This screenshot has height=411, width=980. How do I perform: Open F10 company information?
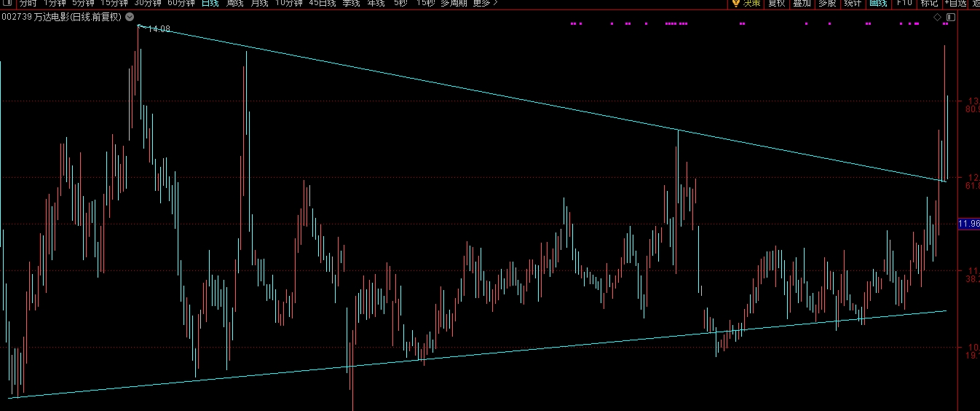click(x=904, y=3)
